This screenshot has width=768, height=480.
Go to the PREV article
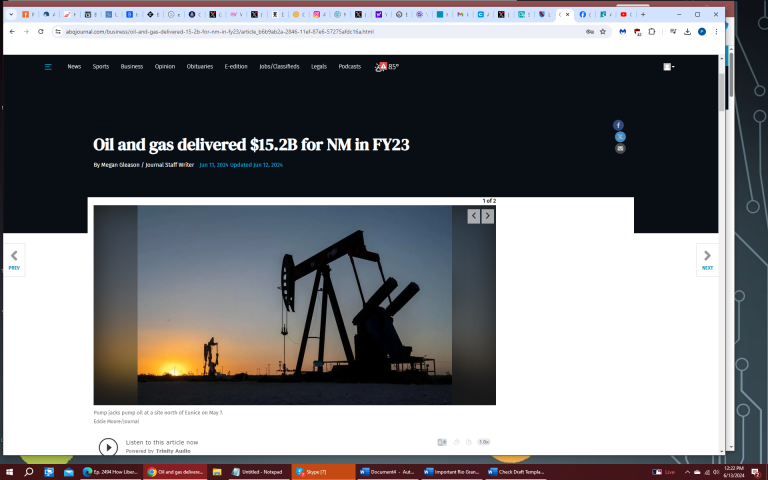click(x=14, y=259)
